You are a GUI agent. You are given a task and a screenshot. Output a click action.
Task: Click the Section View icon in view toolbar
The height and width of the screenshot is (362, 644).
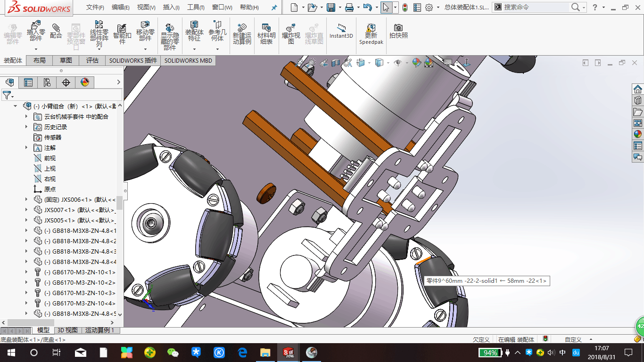(336, 62)
